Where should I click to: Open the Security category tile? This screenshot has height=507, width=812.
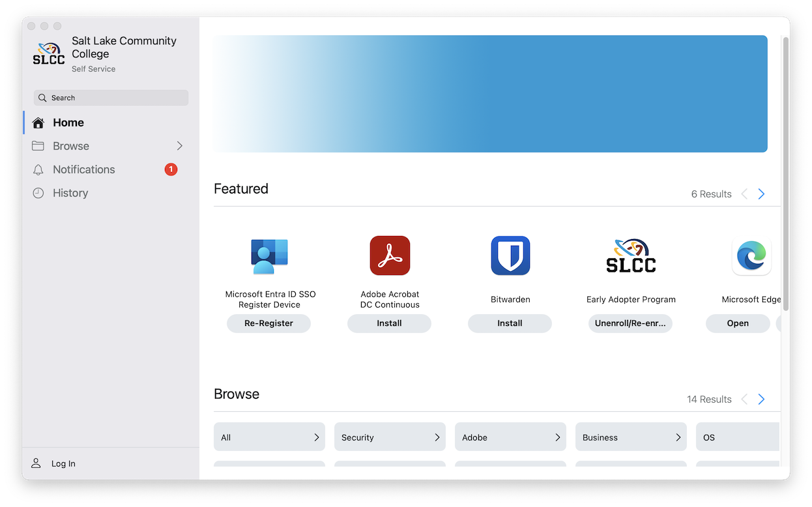390,437
